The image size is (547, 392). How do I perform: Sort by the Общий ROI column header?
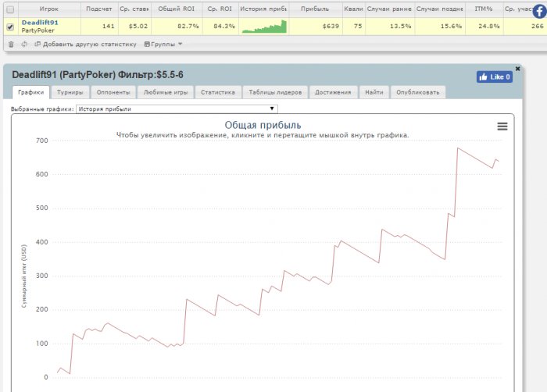click(177, 9)
